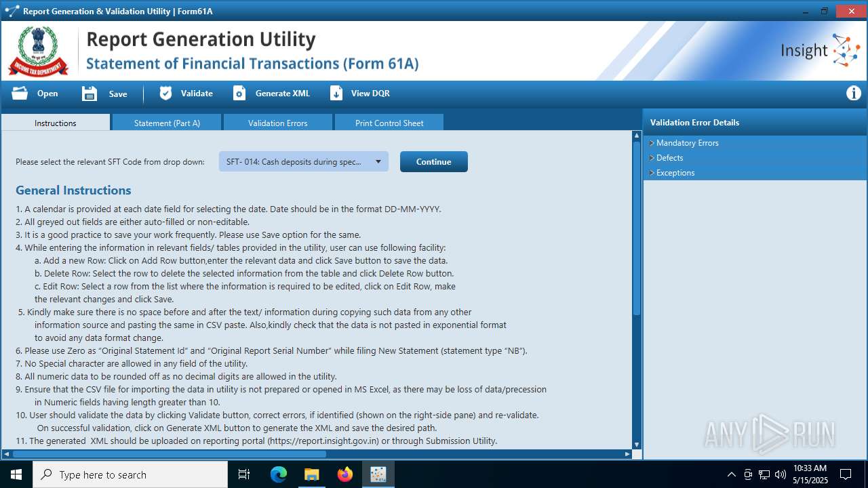Click instruction 11 about uploading generated XML
Screen dimensions: 868x488
pyautogui.click(x=256, y=441)
